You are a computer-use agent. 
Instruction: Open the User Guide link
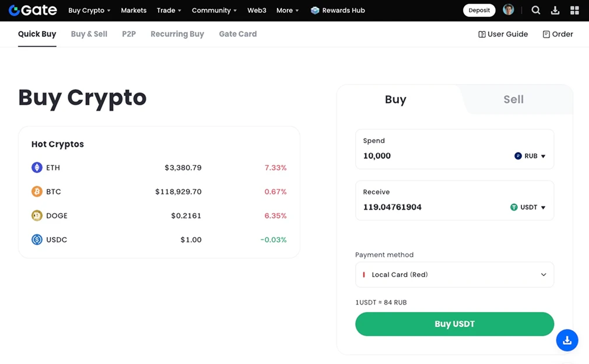click(x=503, y=34)
